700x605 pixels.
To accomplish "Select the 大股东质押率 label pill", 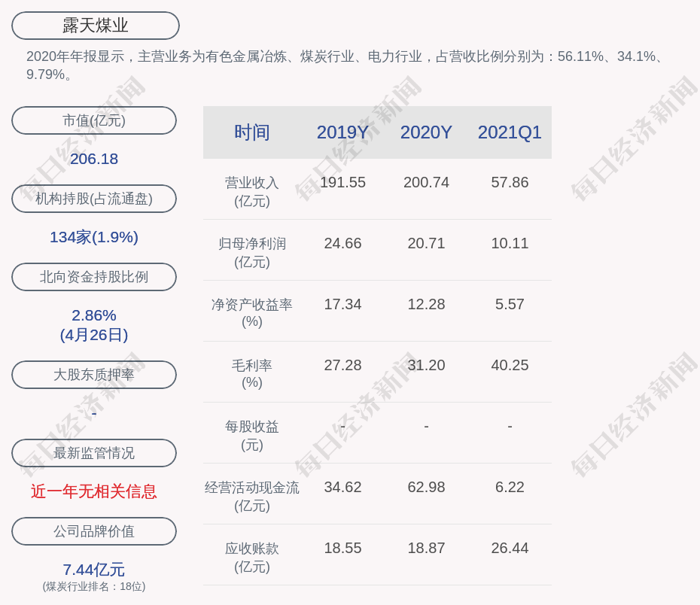I will tap(94, 374).
